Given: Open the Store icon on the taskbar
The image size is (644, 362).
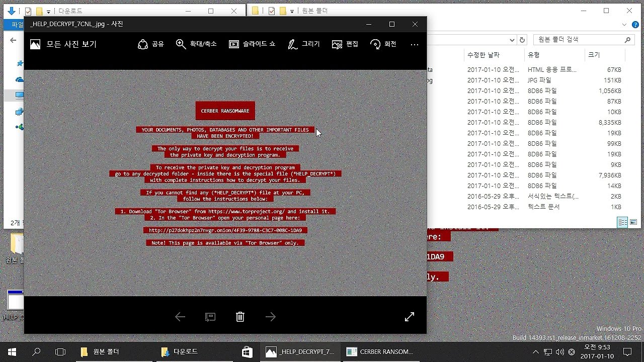Looking at the screenshot, I should pos(247,352).
